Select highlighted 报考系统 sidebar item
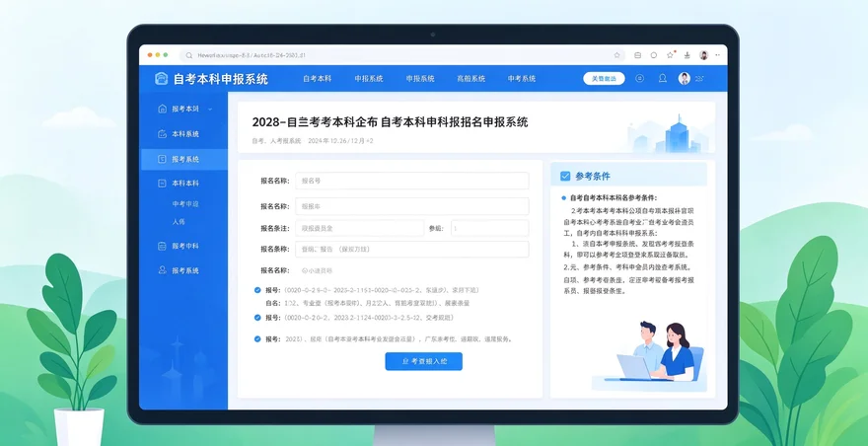The image size is (868, 446). 183,159
